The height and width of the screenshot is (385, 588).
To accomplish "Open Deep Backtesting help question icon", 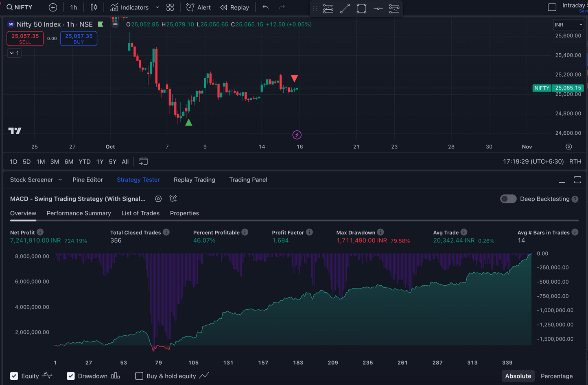I will pyautogui.click(x=575, y=199).
